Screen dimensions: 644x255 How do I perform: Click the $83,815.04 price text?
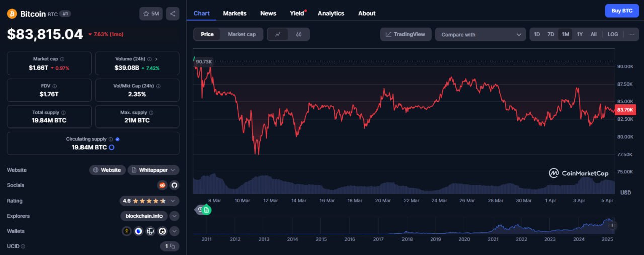(45, 34)
